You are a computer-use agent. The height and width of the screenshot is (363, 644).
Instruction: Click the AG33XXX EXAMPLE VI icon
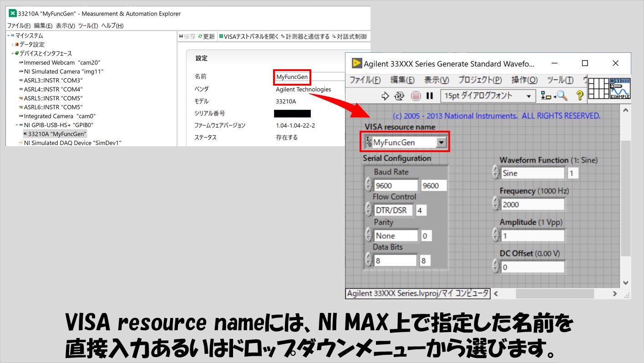620,88
